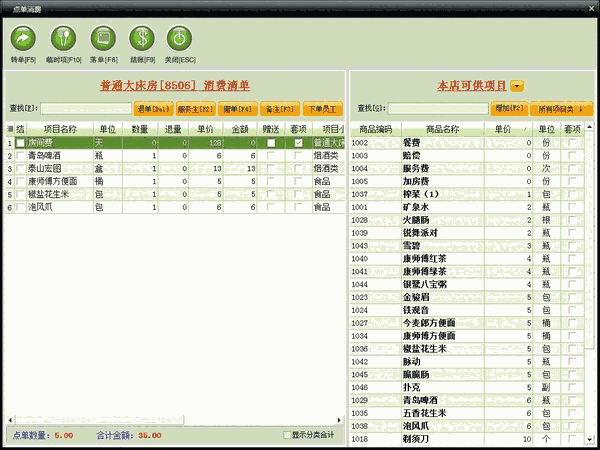Click the 下单员工 order staff button

(x=323, y=108)
